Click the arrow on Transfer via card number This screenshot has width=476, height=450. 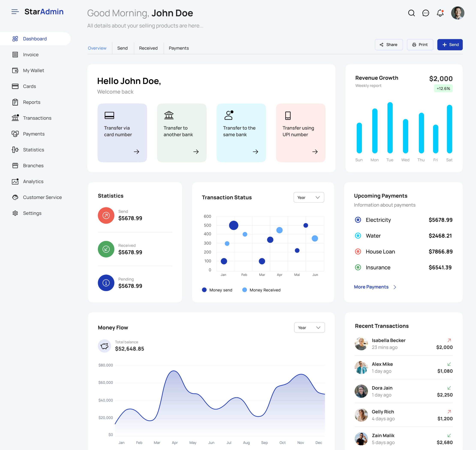coord(136,151)
